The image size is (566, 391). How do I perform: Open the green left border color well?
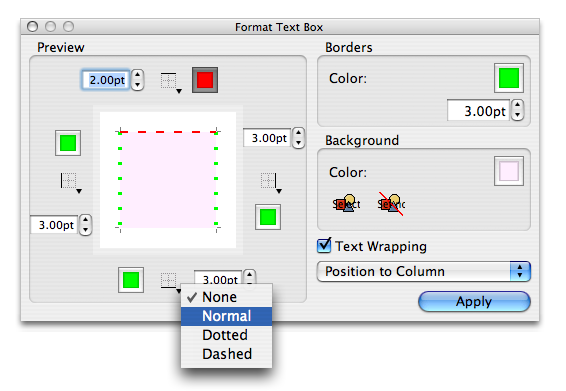click(x=68, y=143)
